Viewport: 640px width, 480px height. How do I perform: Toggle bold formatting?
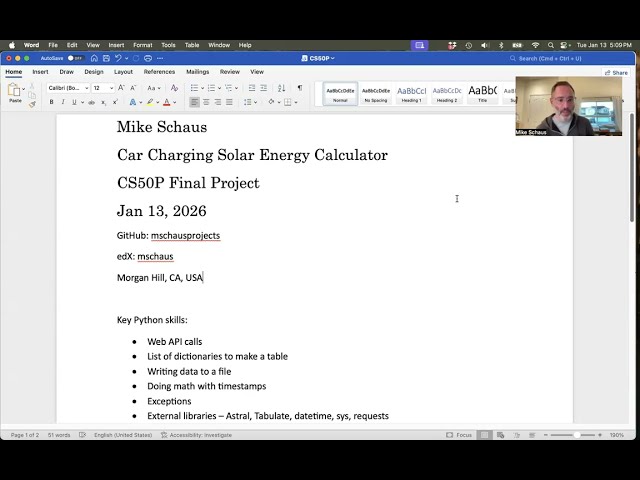tap(51, 102)
